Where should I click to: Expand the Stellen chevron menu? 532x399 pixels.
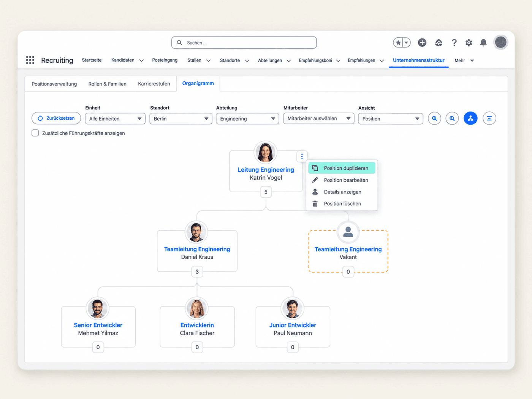(x=208, y=60)
